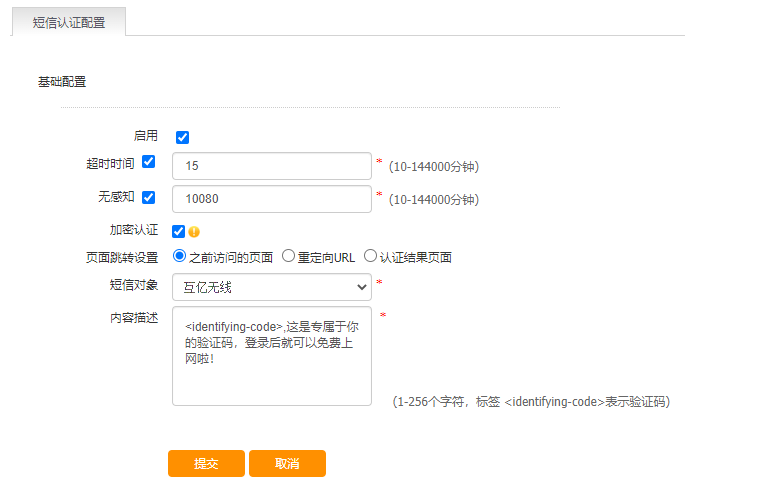
Task: Uncheck the 超时时间 checkbox
Action: click(148, 161)
